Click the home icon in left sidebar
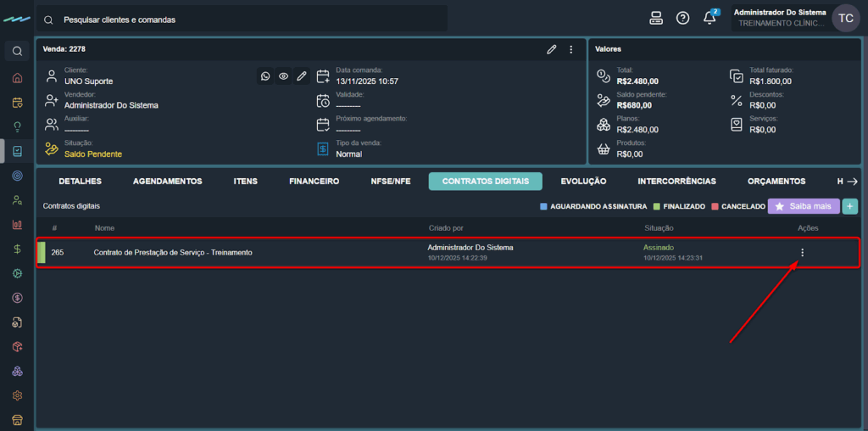This screenshot has height=431, width=868. coord(17,78)
